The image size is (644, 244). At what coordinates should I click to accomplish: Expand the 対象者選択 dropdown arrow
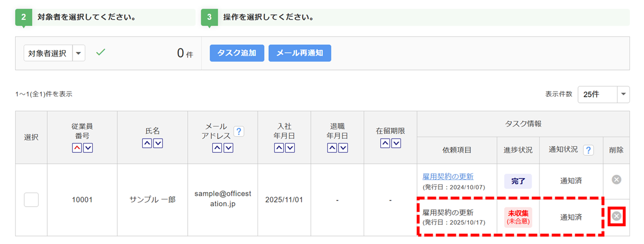click(x=79, y=53)
